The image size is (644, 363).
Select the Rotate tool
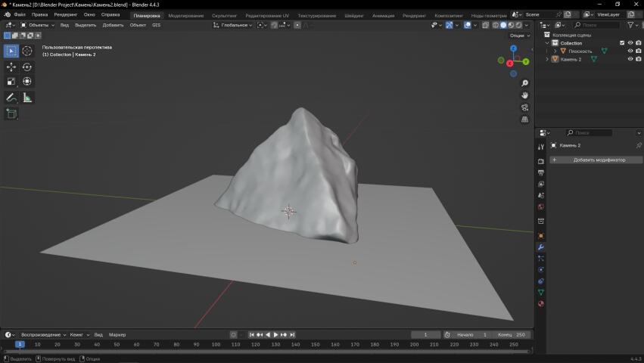click(27, 67)
